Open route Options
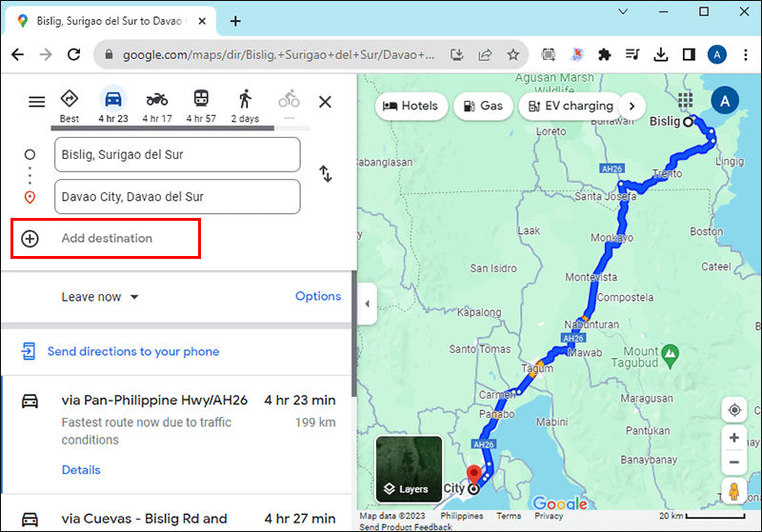Image resolution: width=762 pixels, height=532 pixels. [x=318, y=296]
